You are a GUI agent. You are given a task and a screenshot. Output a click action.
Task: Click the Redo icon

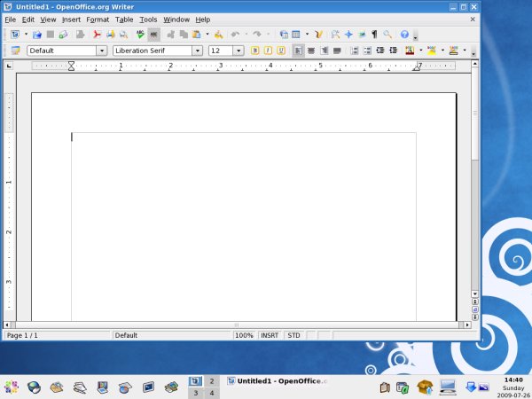coord(257,35)
